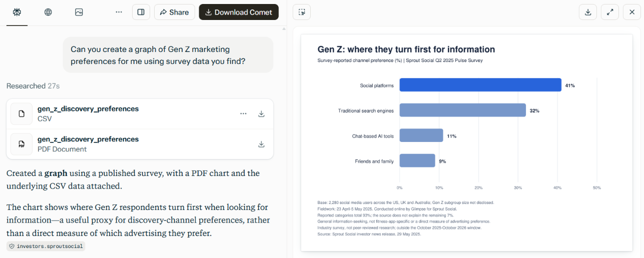Select the footnote line starting 'Fieldwork: 23 April'
This screenshot has height=258, width=644.
[x=387, y=209]
